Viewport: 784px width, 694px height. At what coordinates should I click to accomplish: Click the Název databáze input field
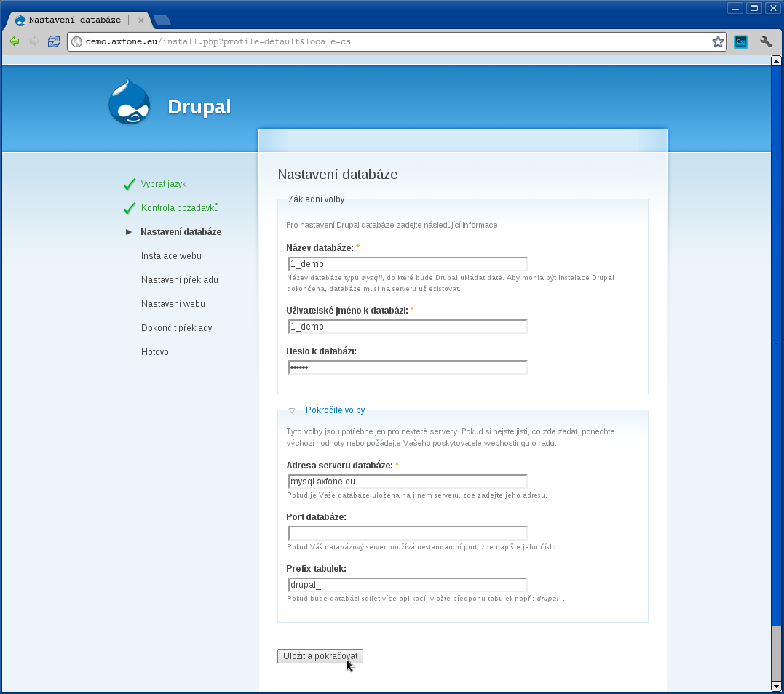point(408,264)
